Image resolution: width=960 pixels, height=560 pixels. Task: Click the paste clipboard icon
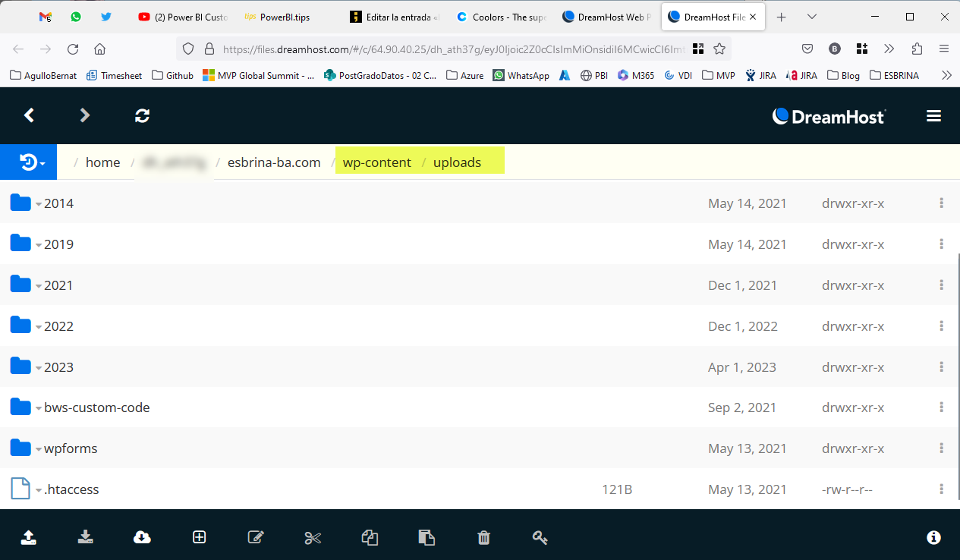(426, 537)
